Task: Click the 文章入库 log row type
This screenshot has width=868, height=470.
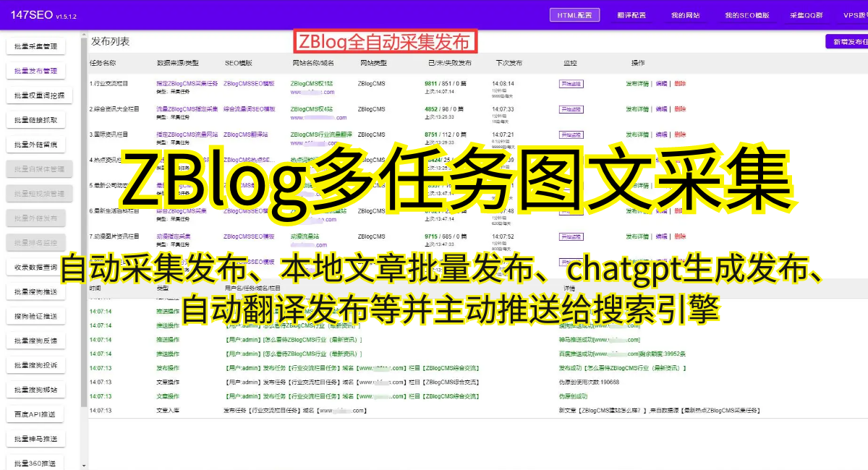Action: (x=169, y=411)
